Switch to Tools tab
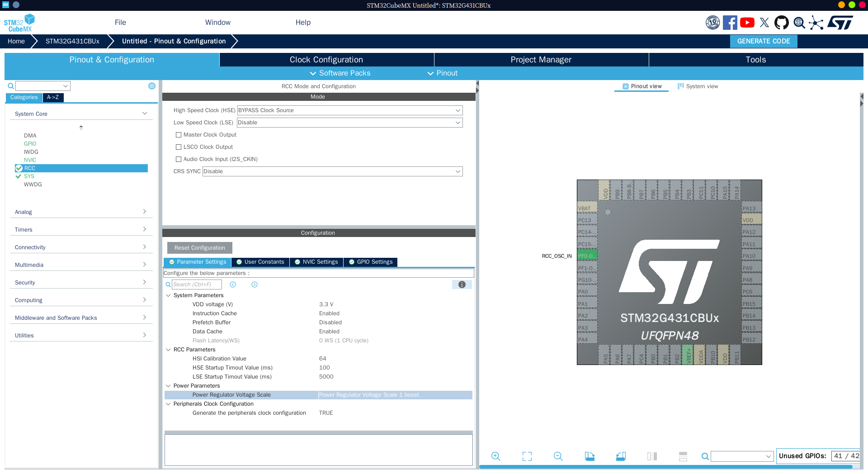 tap(756, 60)
